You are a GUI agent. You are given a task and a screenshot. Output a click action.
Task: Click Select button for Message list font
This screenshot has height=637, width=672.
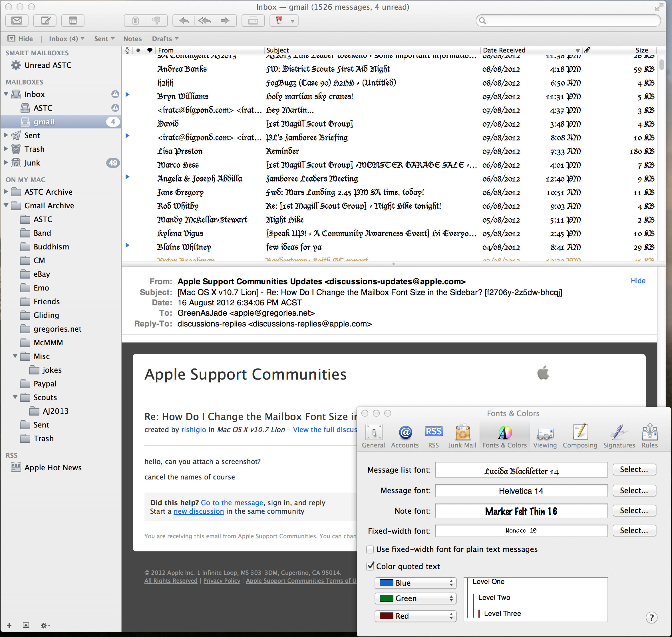point(634,469)
